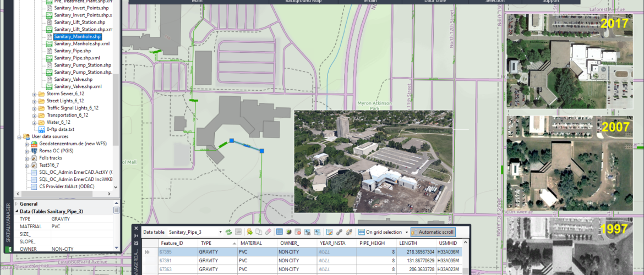Click the MATERIAL column header
This screenshot has width=644, height=275.
256,243
